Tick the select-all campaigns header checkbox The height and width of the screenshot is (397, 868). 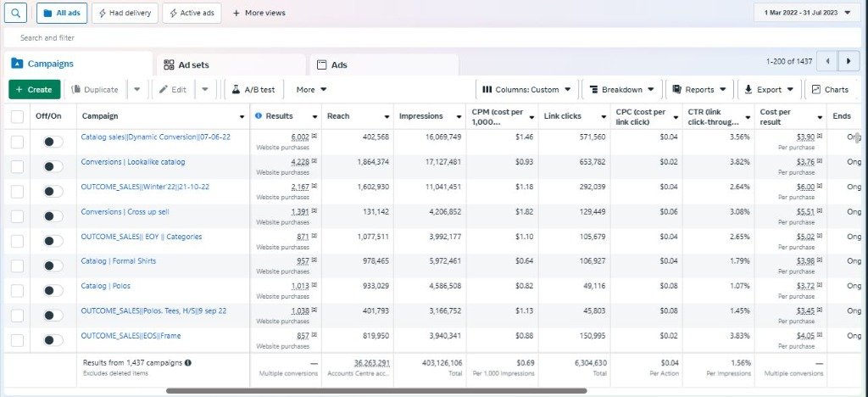[18, 116]
